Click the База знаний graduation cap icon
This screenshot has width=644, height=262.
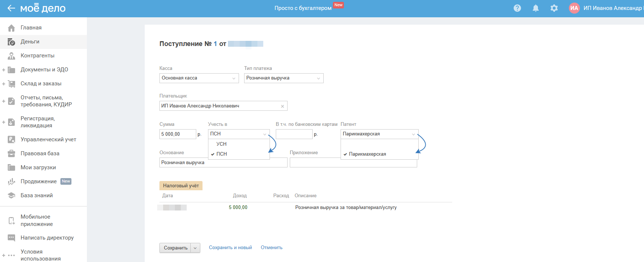(11, 195)
